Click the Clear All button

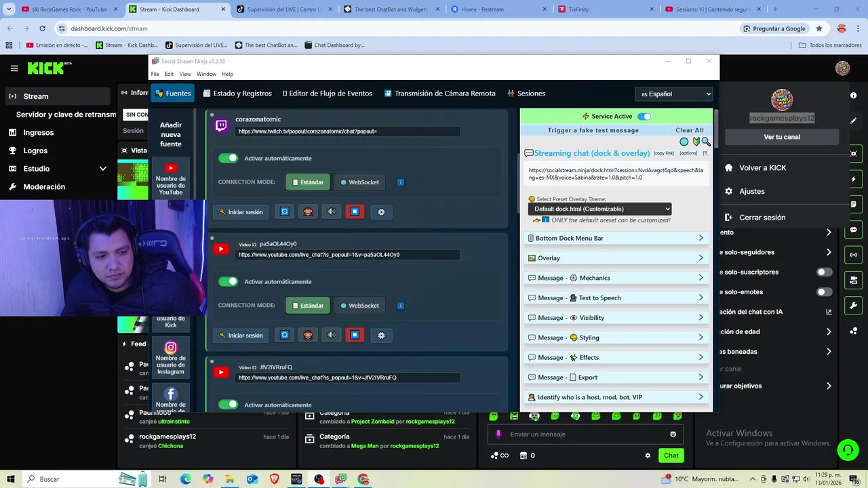coord(690,130)
